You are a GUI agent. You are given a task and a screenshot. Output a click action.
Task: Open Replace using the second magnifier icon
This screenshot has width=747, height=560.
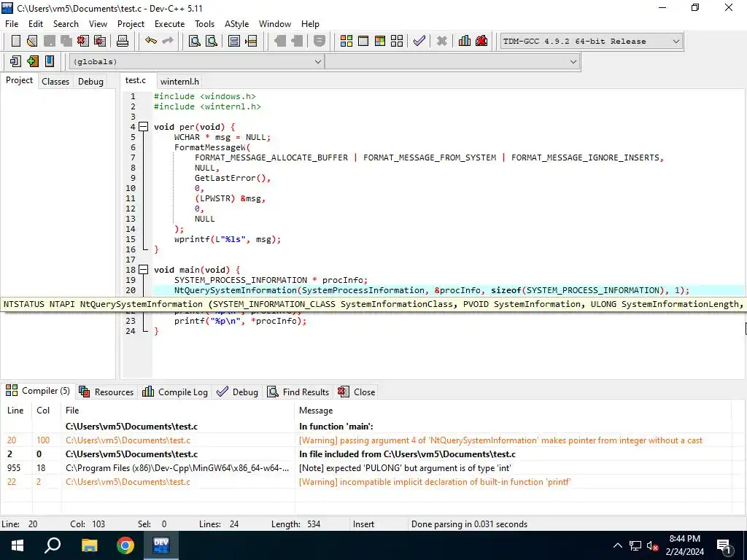(x=211, y=41)
